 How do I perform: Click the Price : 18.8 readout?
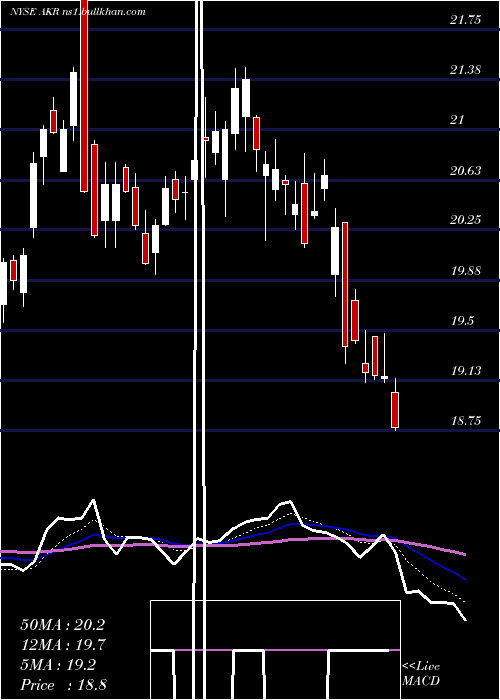63,685
